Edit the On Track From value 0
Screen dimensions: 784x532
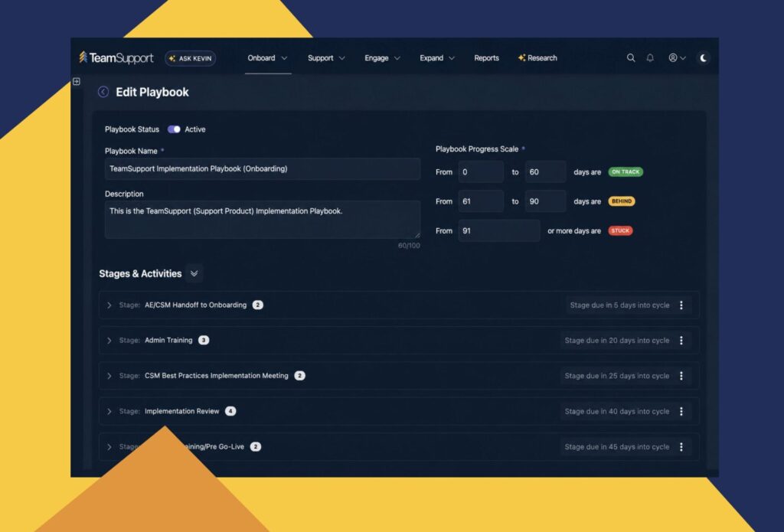[481, 172]
